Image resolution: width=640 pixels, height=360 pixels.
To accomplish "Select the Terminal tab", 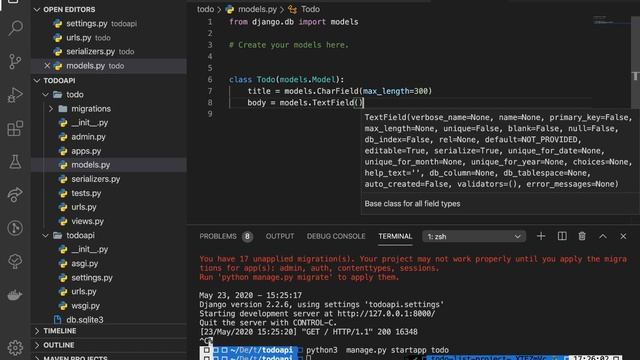I will [395, 236].
